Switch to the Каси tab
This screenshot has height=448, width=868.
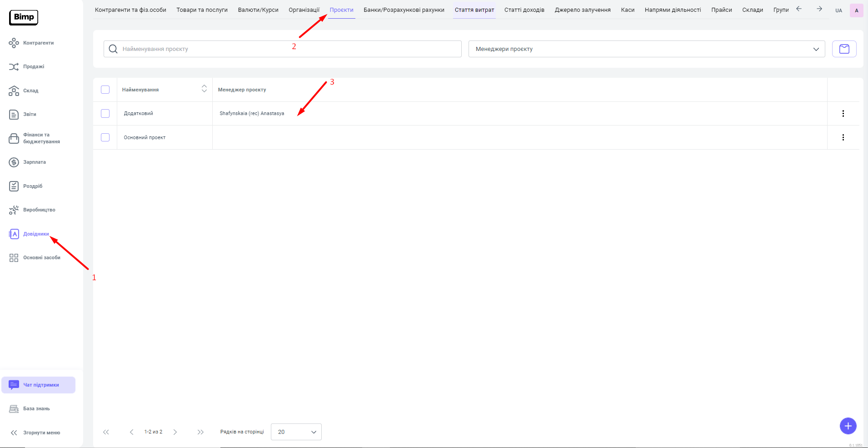coord(627,10)
